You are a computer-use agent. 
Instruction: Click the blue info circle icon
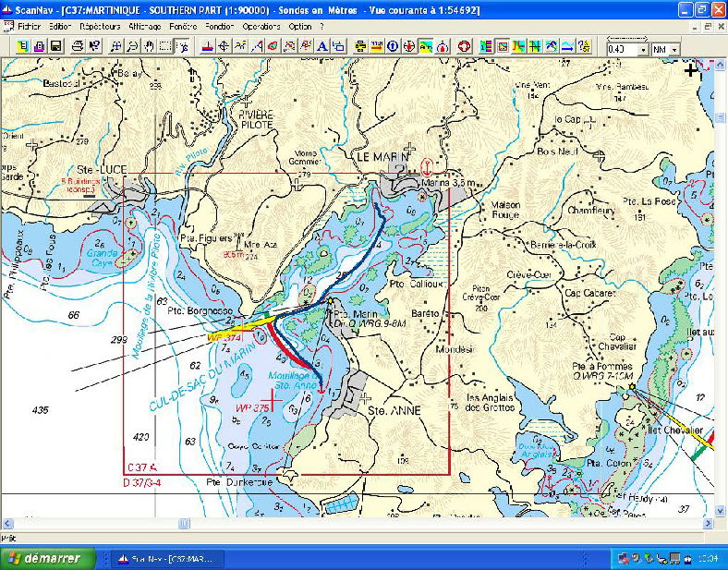click(393, 45)
